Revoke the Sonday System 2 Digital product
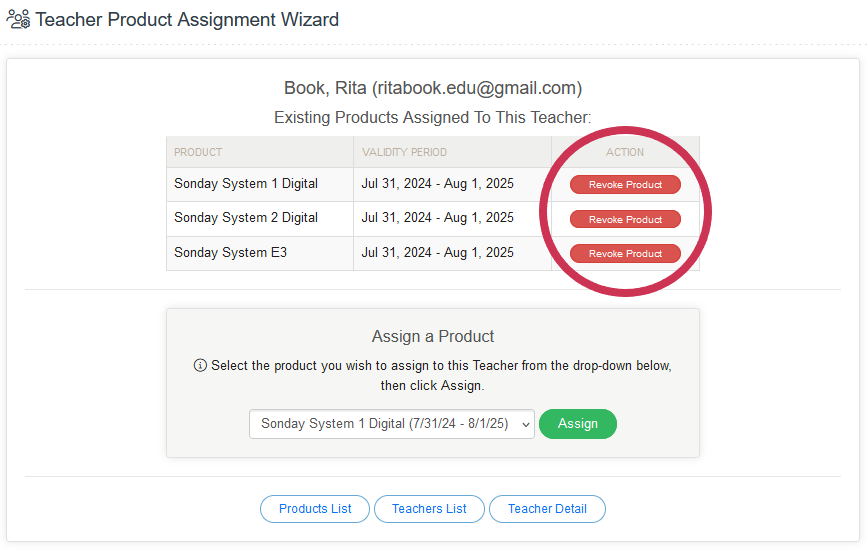 tap(625, 219)
